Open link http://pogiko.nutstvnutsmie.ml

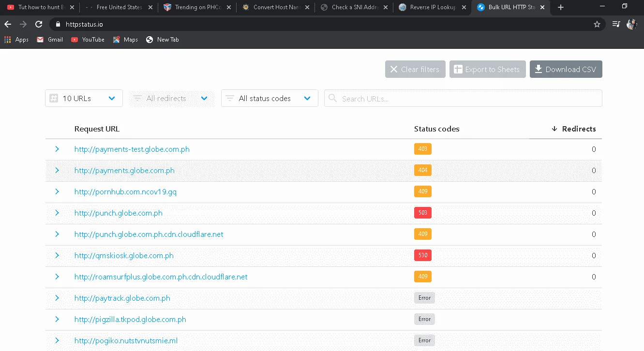pos(126,341)
